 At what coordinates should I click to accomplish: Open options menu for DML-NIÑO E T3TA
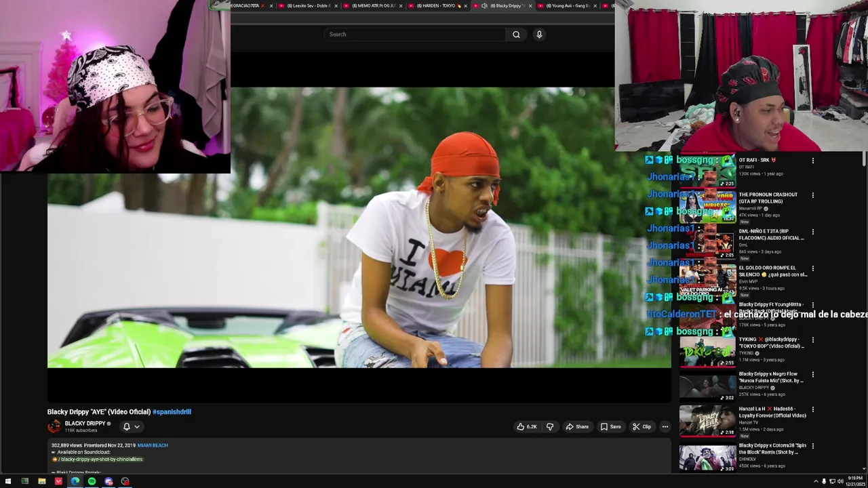(812, 232)
